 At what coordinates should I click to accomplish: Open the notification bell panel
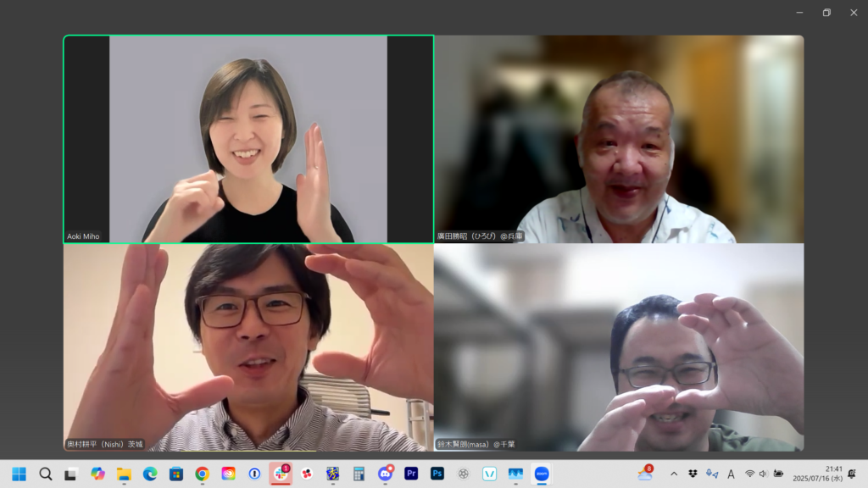[x=851, y=474]
